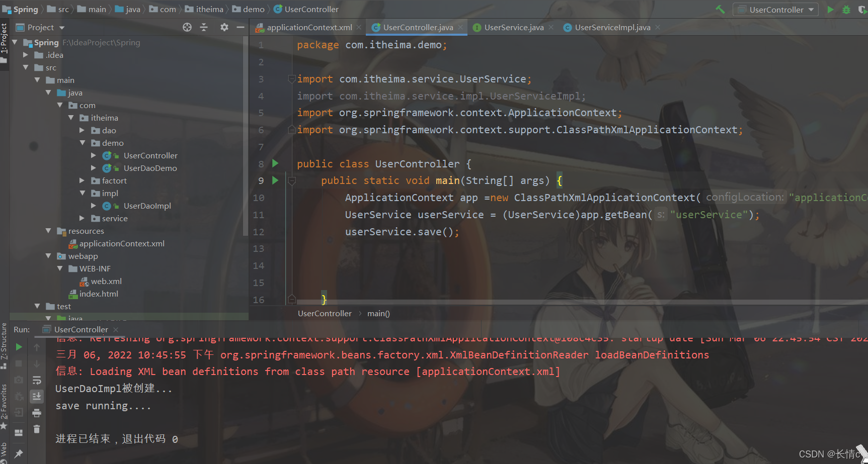
Task: Start debugging with the bug icon in top toolbar
Action: click(846, 9)
